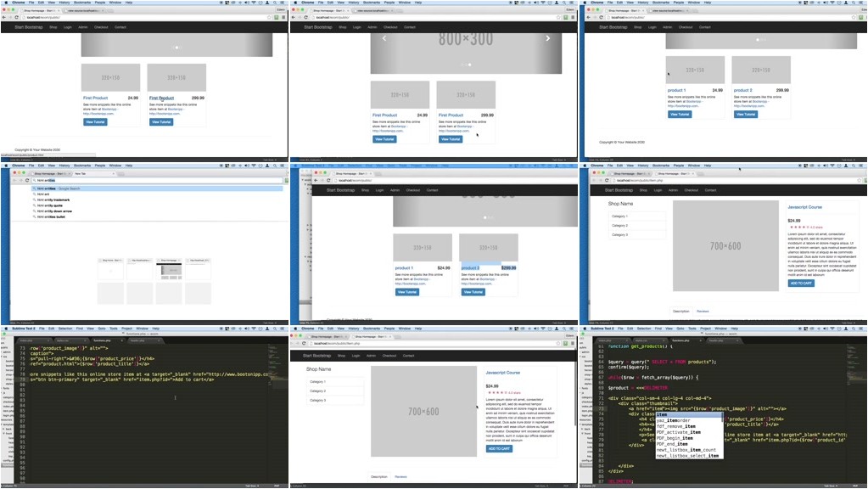This screenshot has height=489, width=868.
Task: Open the Goto menu in bottom-right Sublime frame
Action: [680, 329]
